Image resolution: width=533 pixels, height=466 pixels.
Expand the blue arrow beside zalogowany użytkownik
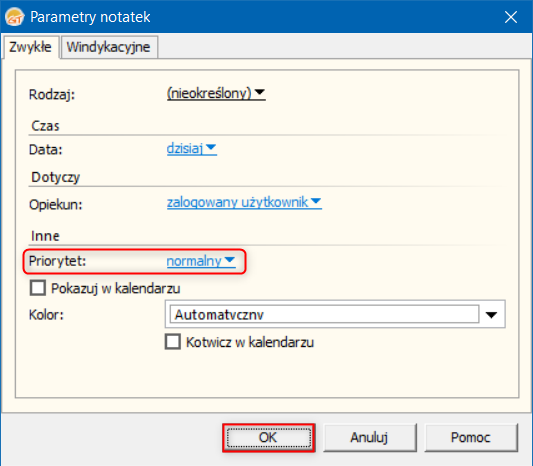316,201
